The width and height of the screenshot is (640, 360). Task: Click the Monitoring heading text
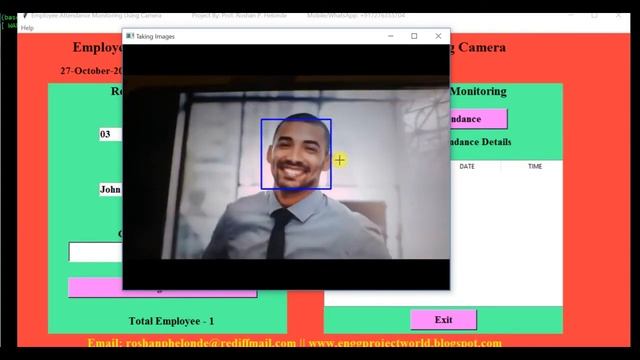[x=478, y=91]
